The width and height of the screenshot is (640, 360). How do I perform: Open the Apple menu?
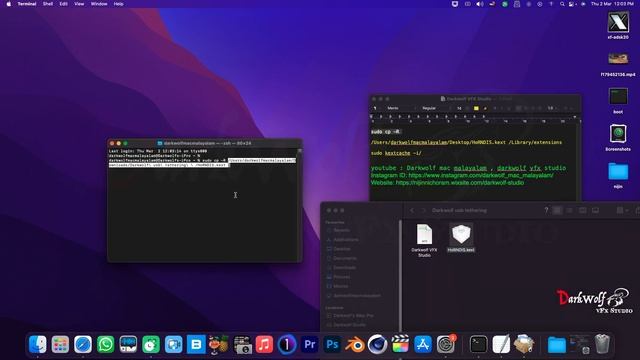(9, 4)
